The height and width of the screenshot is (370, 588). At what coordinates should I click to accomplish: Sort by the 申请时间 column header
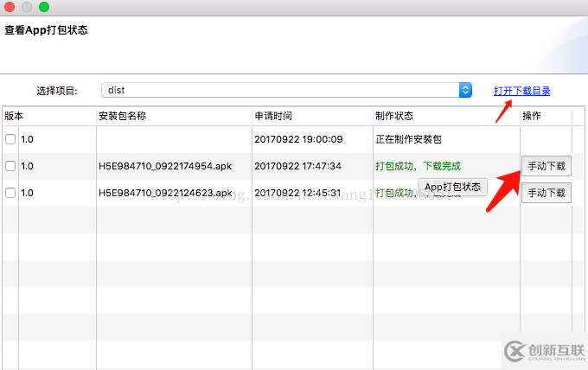(272, 116)
